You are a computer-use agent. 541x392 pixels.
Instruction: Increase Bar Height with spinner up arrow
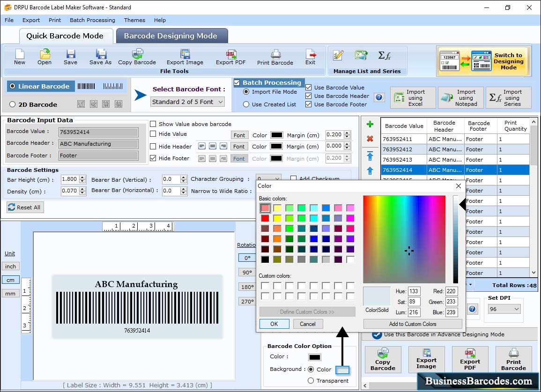click(x=82, y=178)
